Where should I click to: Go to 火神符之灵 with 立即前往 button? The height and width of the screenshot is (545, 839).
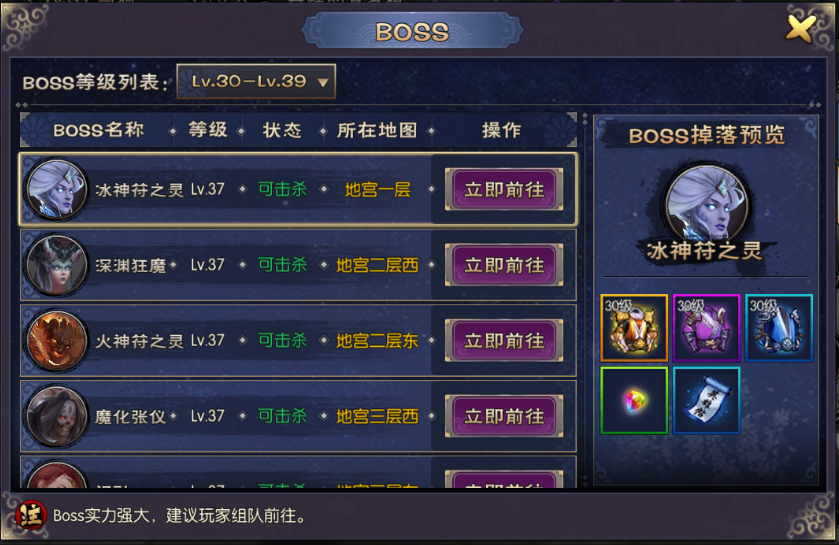(504, 341)
